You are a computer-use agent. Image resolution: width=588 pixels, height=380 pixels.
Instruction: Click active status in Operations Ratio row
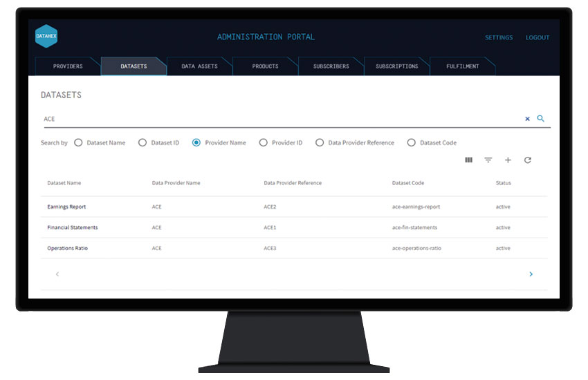pos(503,248)
